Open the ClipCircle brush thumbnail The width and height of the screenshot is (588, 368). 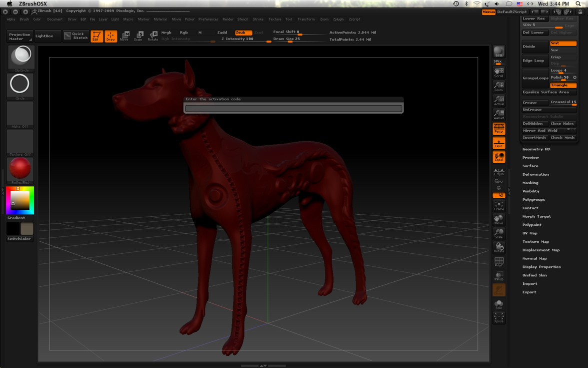[20, 57]
